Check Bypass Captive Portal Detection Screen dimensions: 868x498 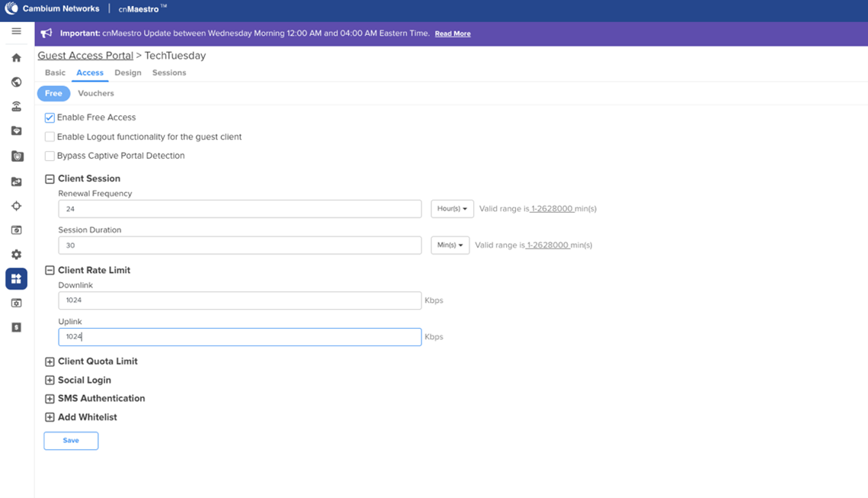[x=50, y=156]
